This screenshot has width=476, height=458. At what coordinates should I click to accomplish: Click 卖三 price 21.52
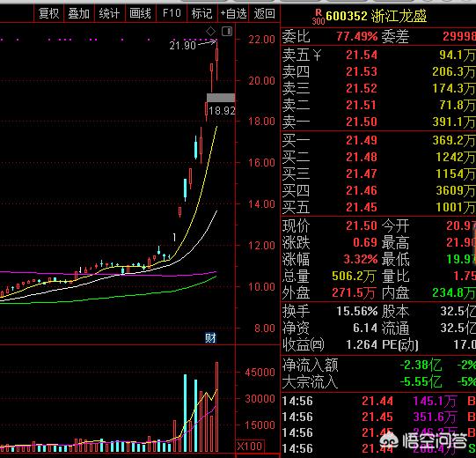tap(362, 88)
